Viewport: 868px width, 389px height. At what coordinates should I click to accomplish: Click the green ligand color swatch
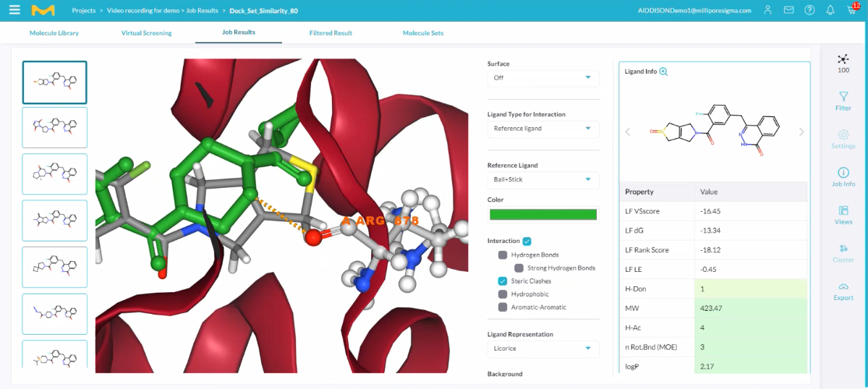(542, 214)
